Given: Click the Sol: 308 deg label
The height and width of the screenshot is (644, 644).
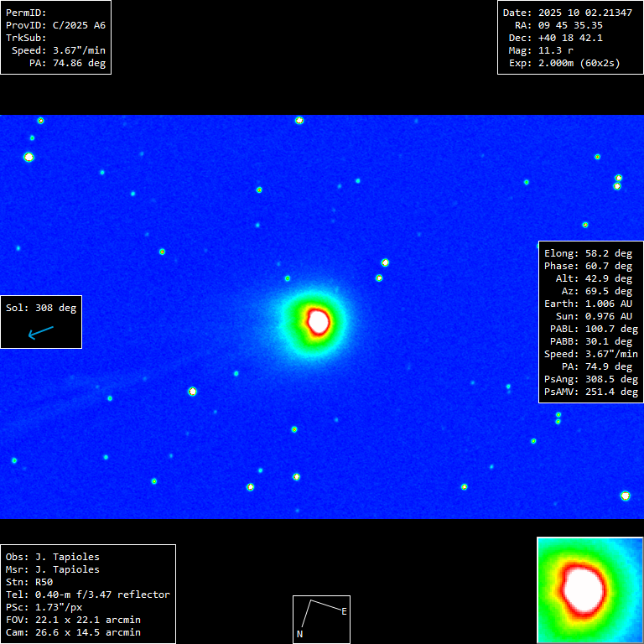Looking at the screenshot, I should click(41, 308).
